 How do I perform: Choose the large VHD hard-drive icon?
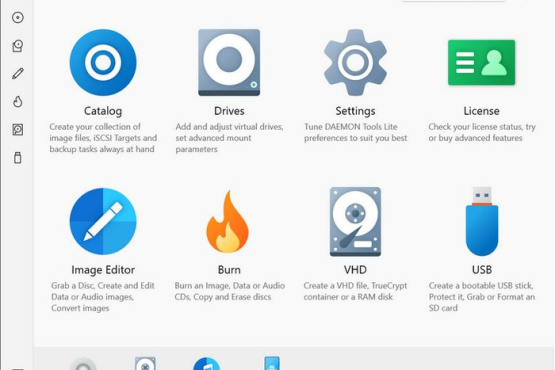point(355,222)
